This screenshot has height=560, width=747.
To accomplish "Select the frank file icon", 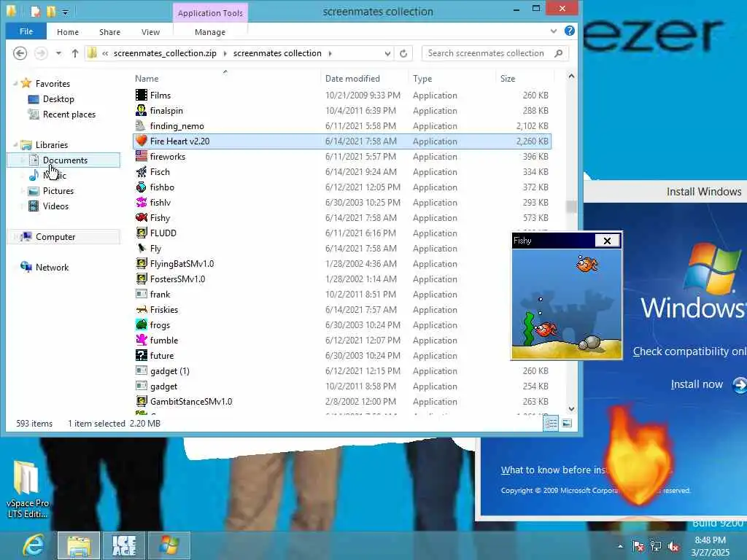I will (141, 295).
